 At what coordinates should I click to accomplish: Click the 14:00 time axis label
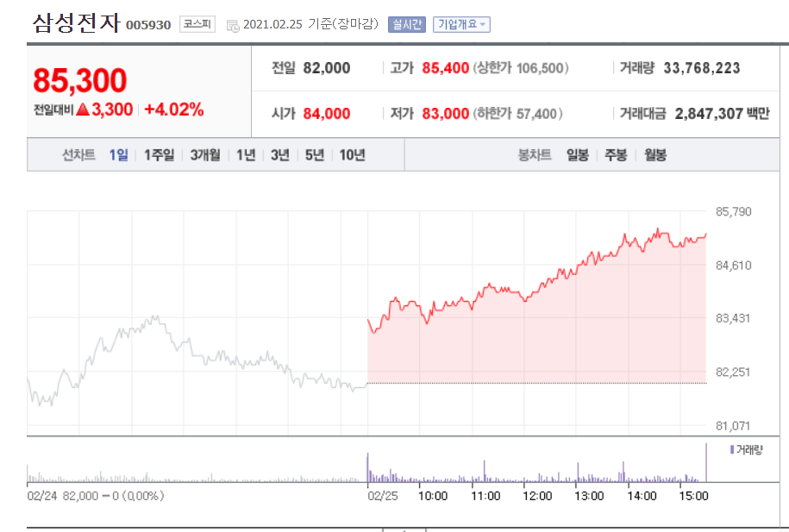[642, 496]
